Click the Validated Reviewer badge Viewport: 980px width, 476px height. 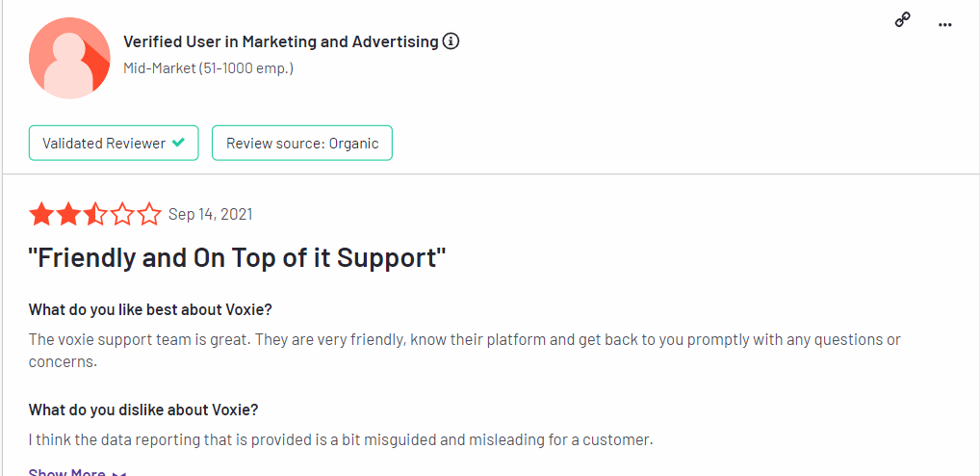(x=114, y=144)
